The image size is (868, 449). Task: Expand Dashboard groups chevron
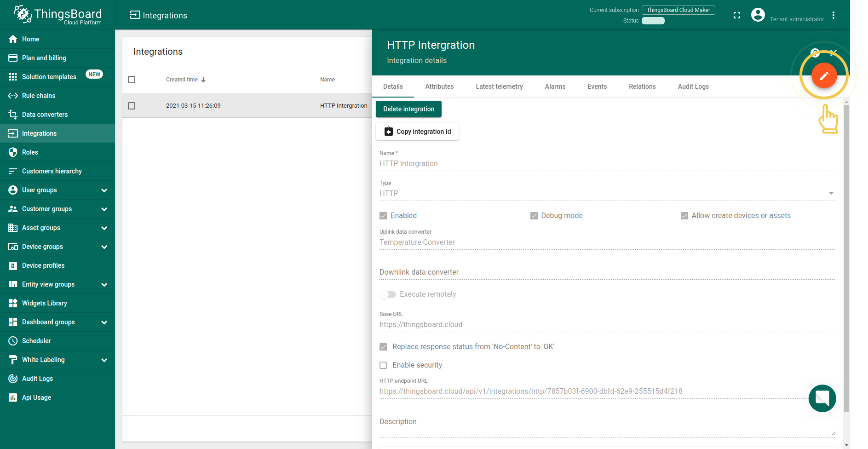click(104, 322)
